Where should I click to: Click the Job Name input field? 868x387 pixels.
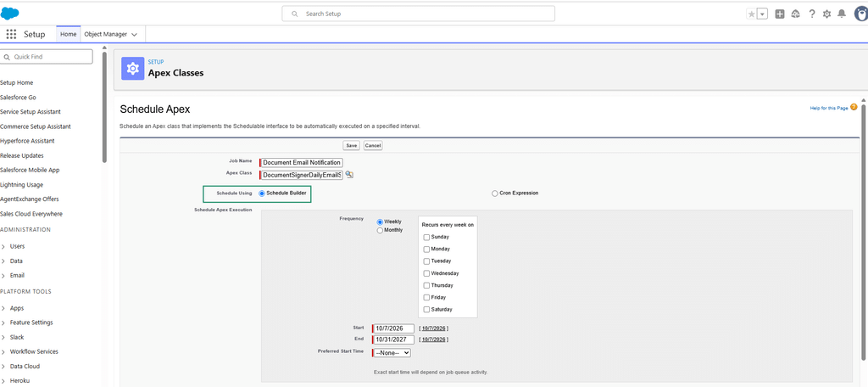(x=302, y=162)
